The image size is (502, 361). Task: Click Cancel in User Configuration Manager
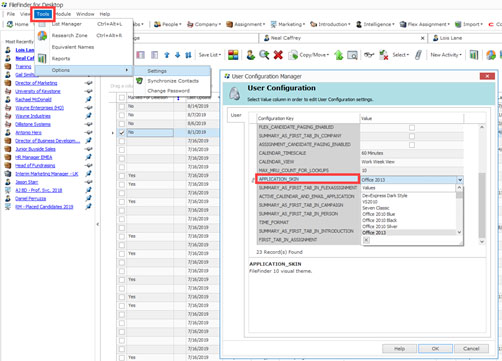(471, 349)
